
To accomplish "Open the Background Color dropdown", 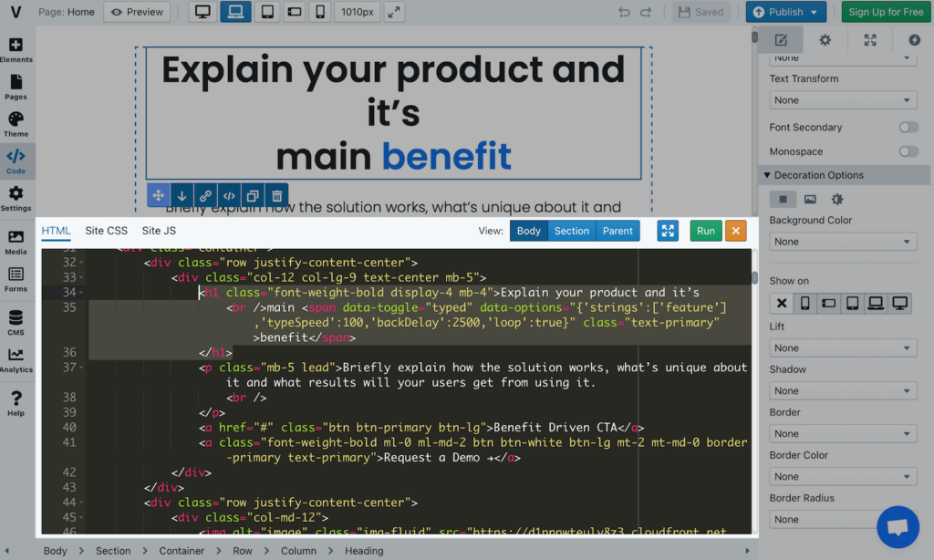I will [843, 242].
